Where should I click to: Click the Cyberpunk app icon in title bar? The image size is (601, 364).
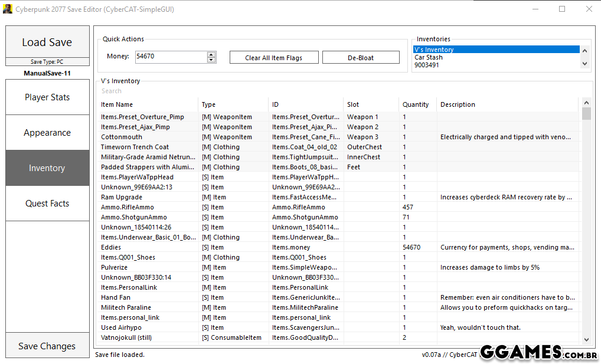[8, 9]
